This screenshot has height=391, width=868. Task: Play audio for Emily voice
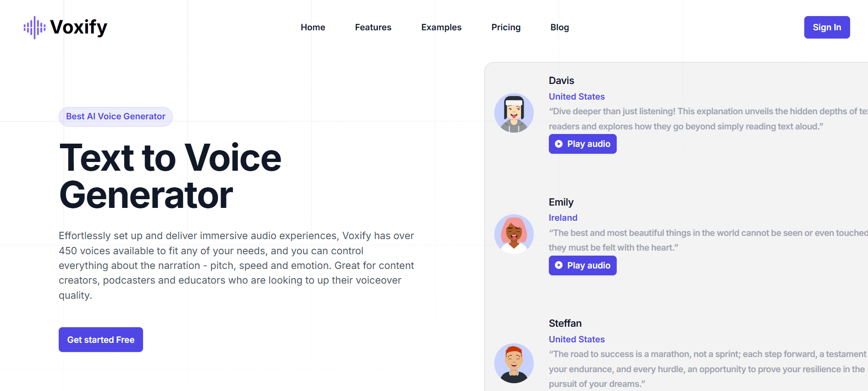click(x=582, y=265)
